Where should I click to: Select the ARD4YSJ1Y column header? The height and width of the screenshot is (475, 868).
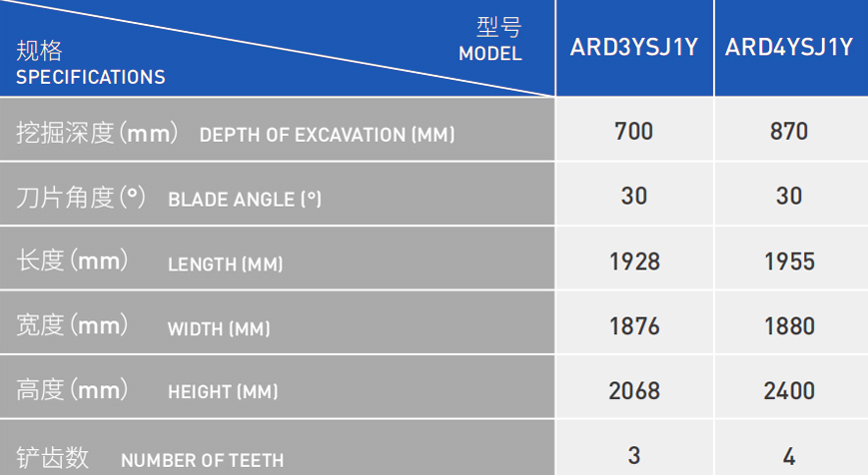click(789, 48)
